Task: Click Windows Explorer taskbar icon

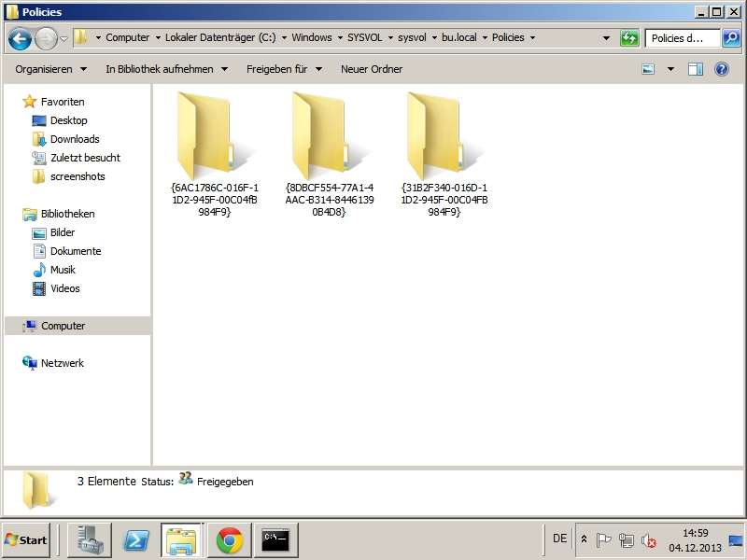Action: pyautogui.click(x=182, y=540)
